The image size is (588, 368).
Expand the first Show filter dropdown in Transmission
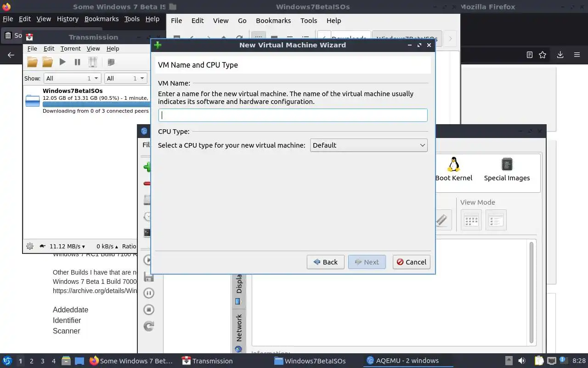point(72,78)
